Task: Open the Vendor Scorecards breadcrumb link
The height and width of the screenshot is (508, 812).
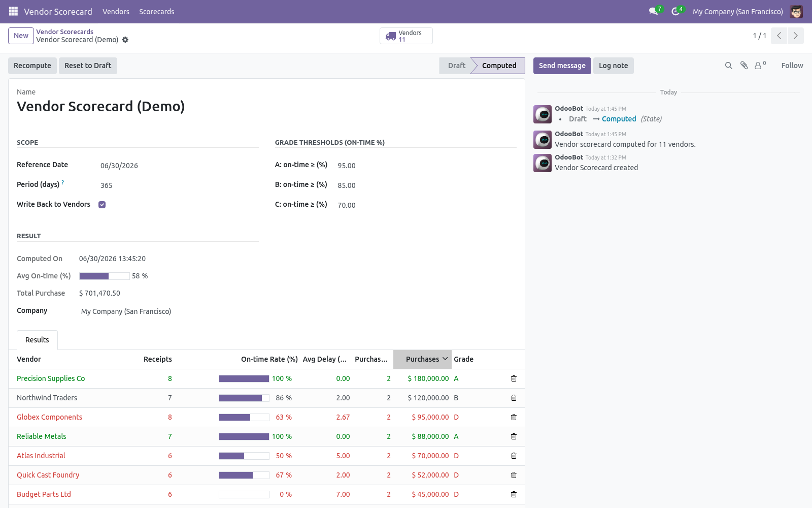Action: pyautogui.click(x=64, y=31)
